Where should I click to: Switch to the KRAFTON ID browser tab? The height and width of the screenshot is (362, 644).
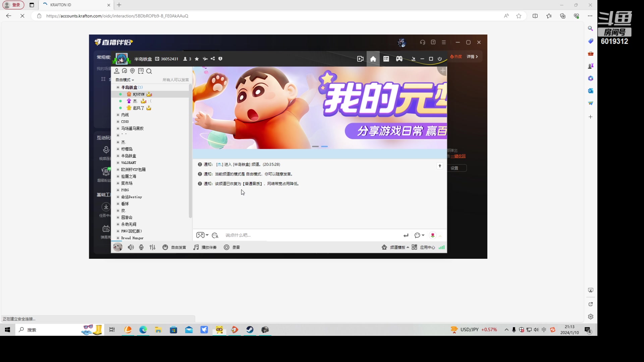pyautogui.click(x=76, y=5)
